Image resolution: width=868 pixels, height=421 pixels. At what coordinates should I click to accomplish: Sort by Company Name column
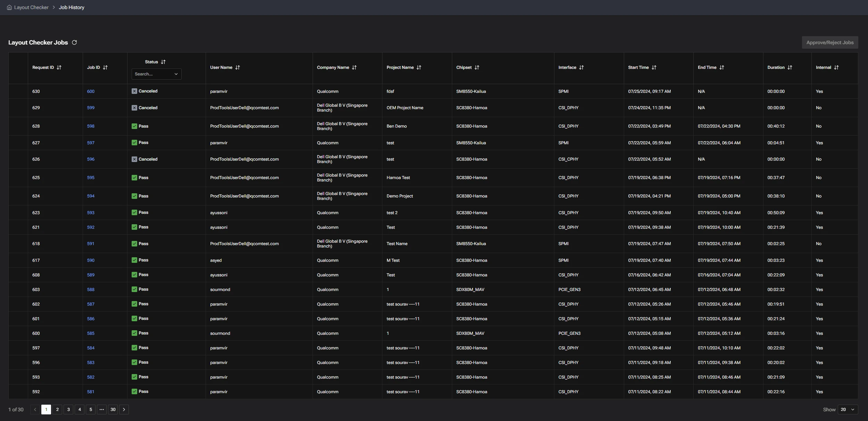click(x=354, y=67)
